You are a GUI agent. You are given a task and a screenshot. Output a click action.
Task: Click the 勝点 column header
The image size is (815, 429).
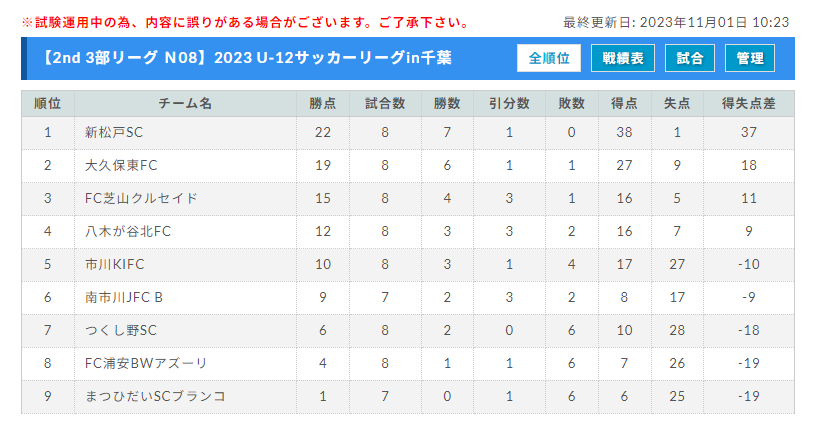coord(323,103)
